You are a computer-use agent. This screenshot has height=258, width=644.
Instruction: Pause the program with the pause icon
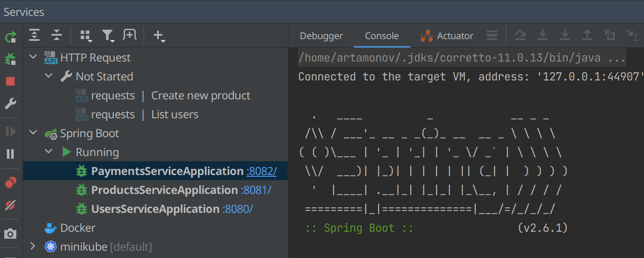click(10, 154)
